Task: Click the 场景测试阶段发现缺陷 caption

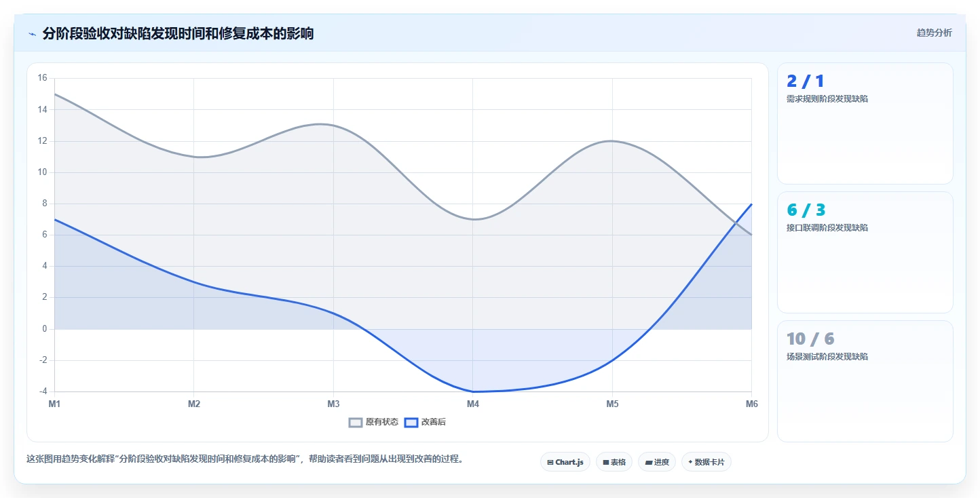Action: pyautogui.click(x=827, y=357)
